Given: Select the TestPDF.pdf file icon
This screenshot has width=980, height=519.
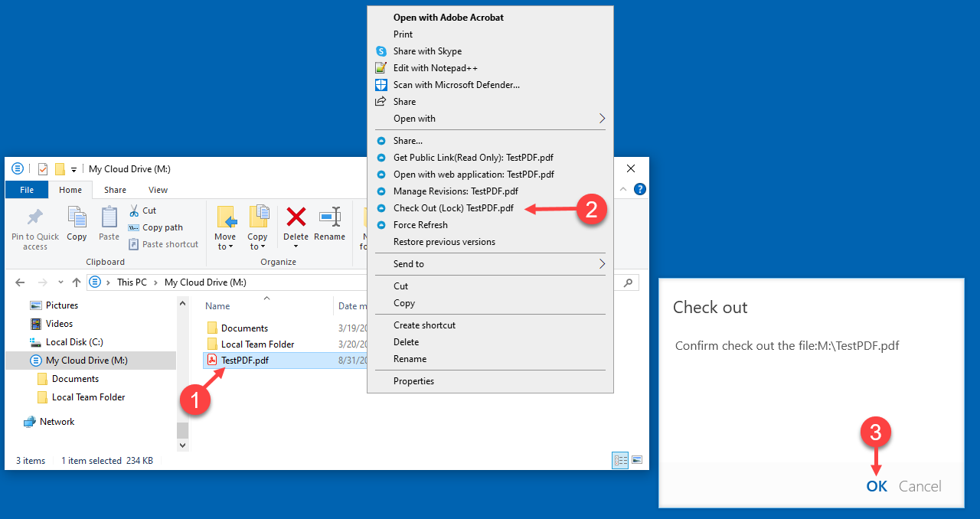Looking at the screenshot, I should [x=212, y=361].
